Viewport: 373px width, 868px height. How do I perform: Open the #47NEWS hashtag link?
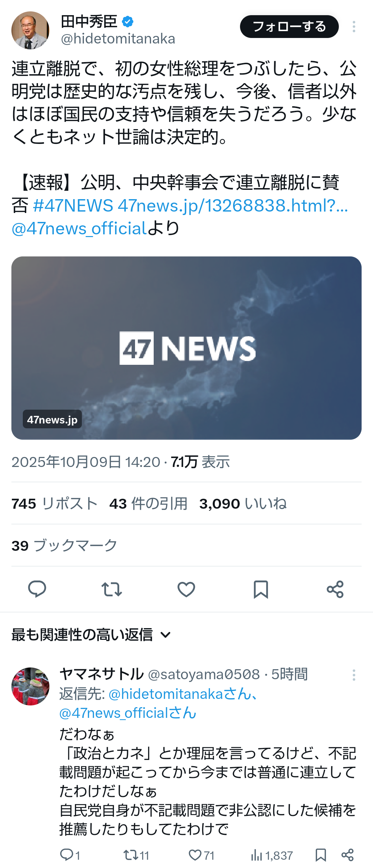coord(73,205)
